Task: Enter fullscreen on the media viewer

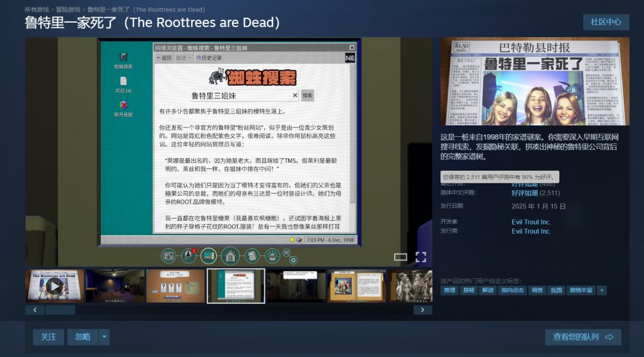Action: pyautogui.click(x=420, y=257)
